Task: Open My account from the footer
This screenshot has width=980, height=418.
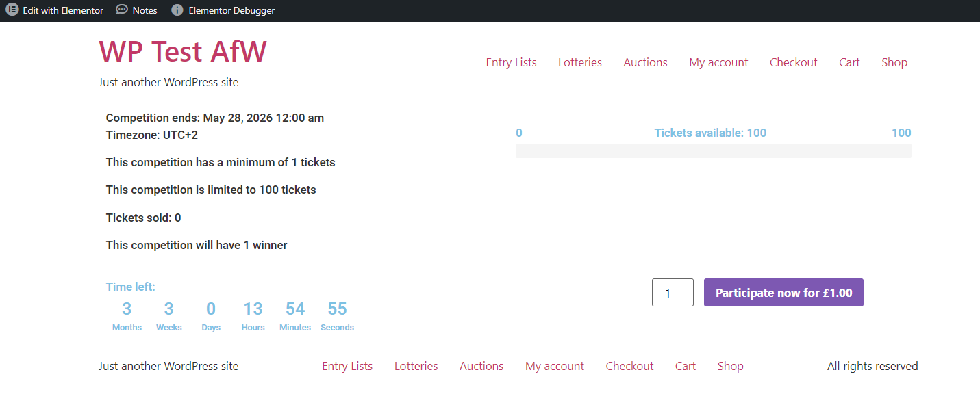Action: coord(554,366)
